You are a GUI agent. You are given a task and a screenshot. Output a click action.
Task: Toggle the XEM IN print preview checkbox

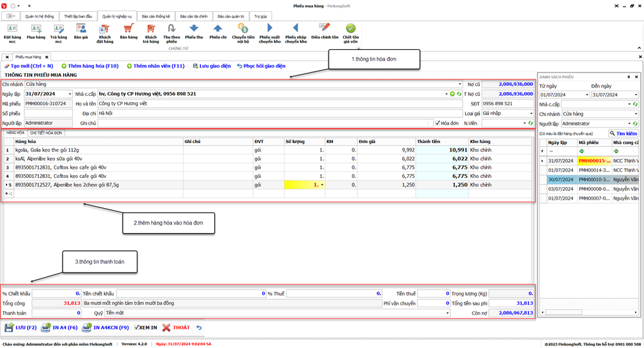[137, 327]
